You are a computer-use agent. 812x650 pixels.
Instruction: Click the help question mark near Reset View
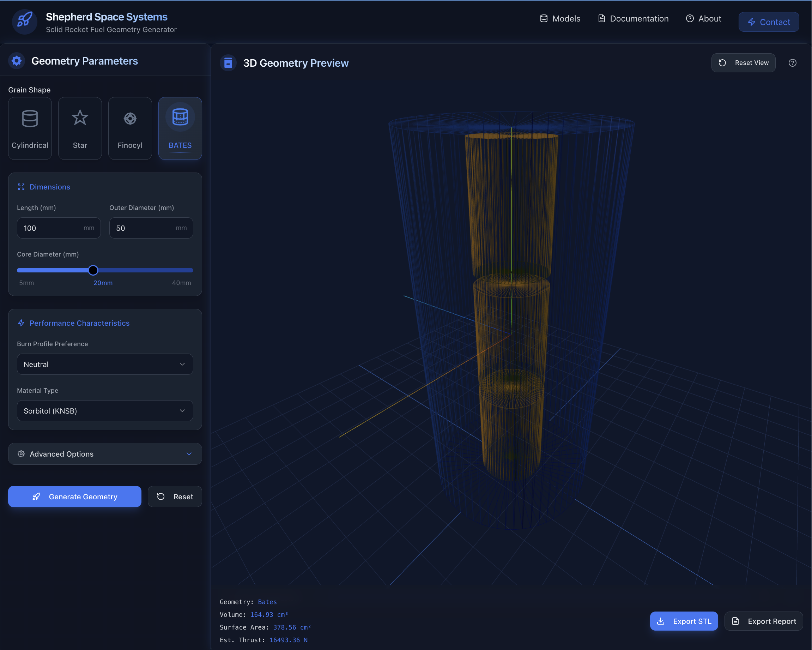(792, 62)
